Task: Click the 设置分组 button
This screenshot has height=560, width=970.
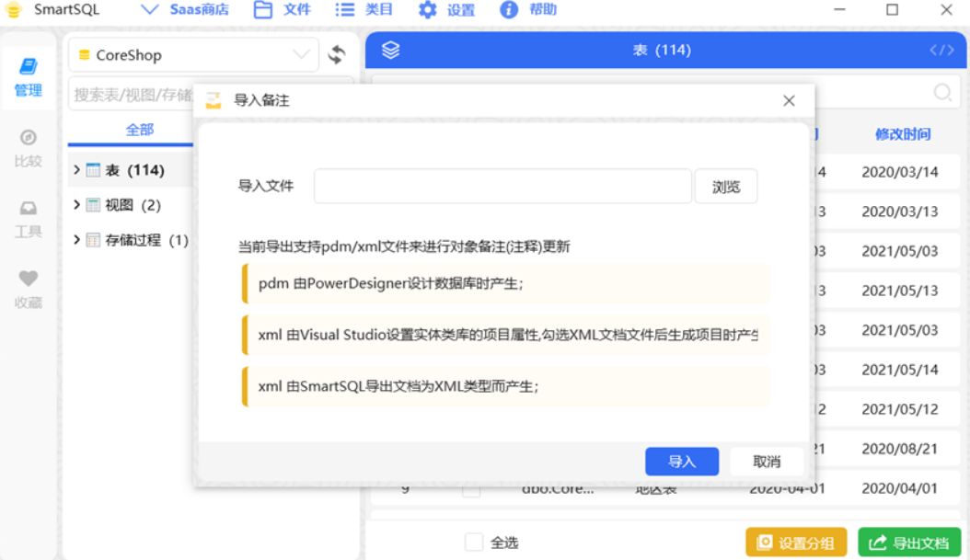Action: [795, 543]
